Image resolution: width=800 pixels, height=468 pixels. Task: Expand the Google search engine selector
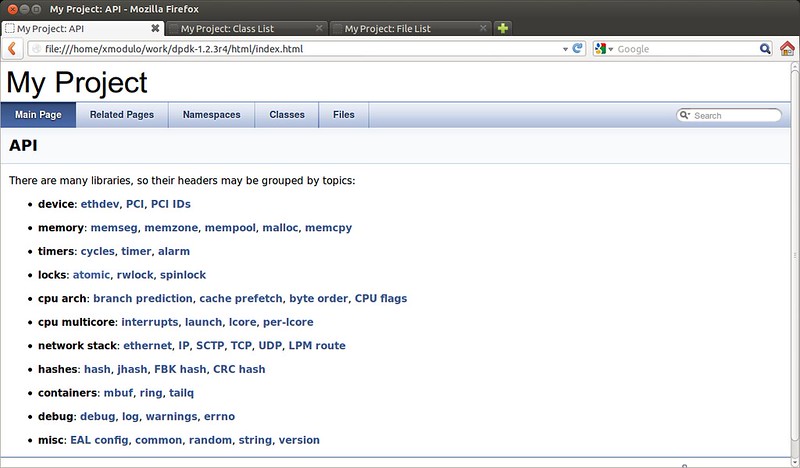click(605, 48)
